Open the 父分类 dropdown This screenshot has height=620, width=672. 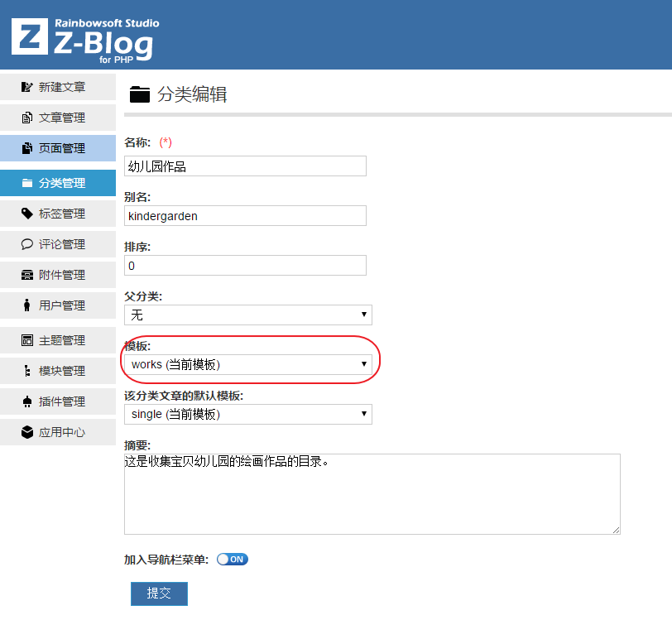pos(245,315)
